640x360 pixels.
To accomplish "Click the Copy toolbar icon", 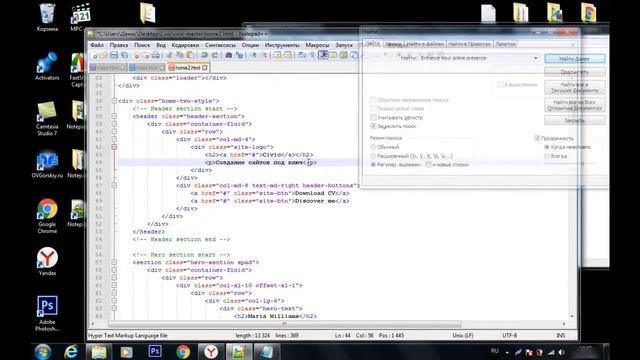I will click(180, 56).
